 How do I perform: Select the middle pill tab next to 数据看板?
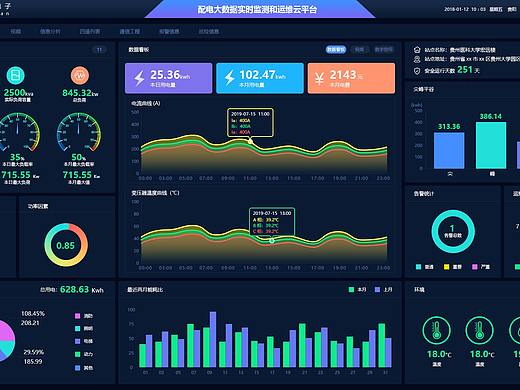[359, 50]
